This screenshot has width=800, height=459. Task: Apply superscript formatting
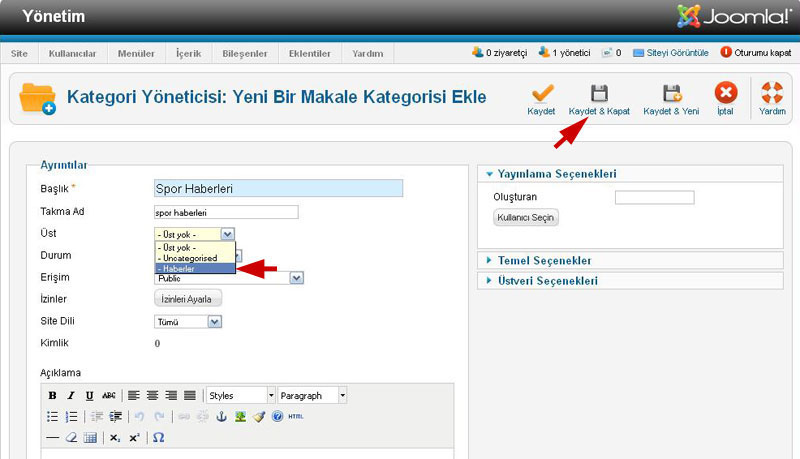(134, 438)
